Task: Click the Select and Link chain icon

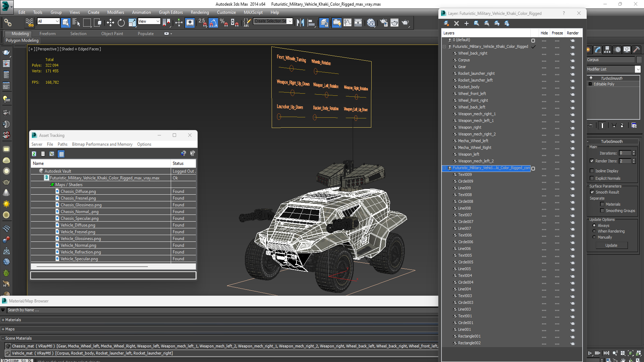Action: tap(8, 22)
